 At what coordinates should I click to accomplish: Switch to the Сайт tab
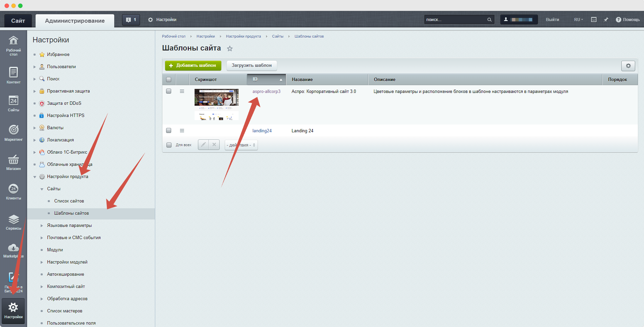(x=18, y=21)
